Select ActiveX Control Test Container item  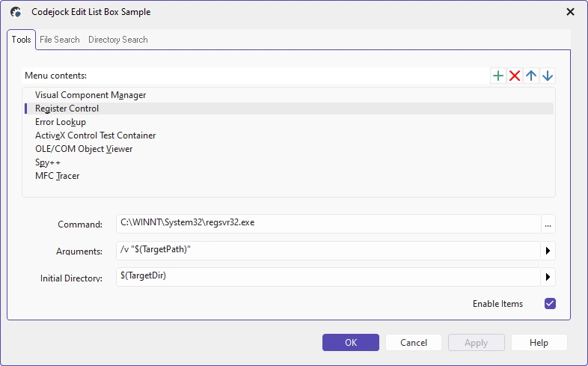coord(289,135)
